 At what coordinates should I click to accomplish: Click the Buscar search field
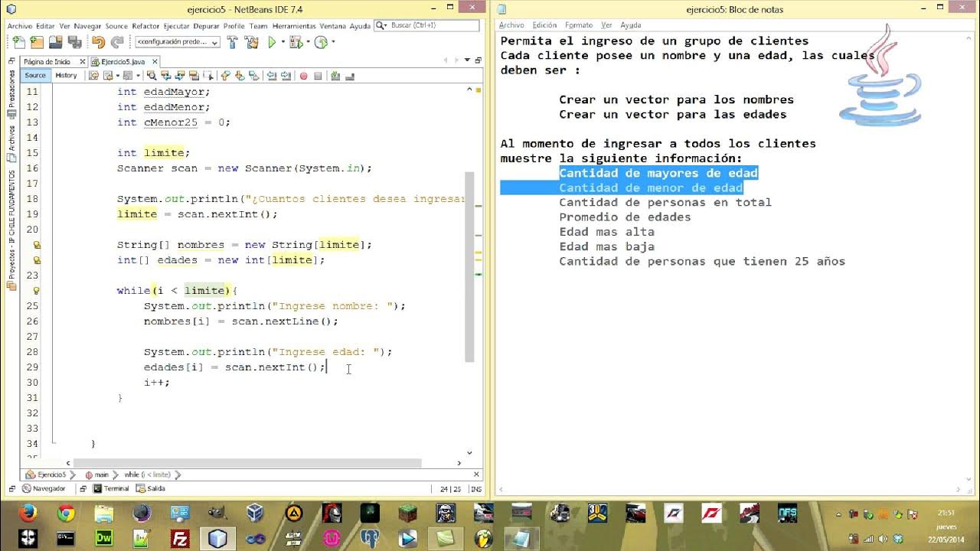429,25
